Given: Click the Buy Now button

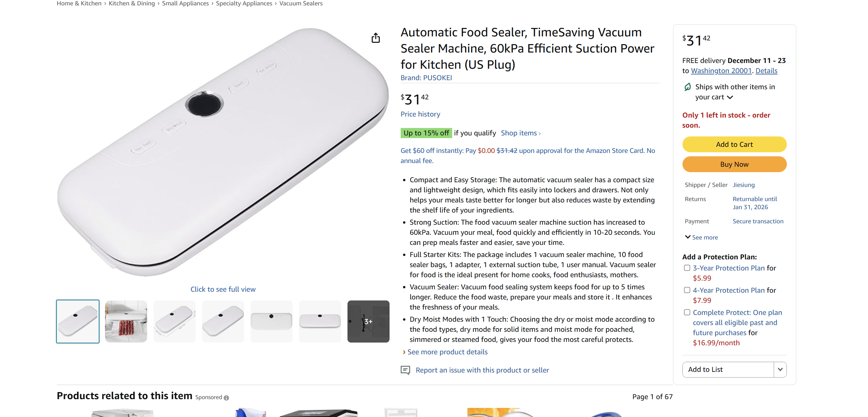Looking at the screenshot, I should [x=734, y=164].
